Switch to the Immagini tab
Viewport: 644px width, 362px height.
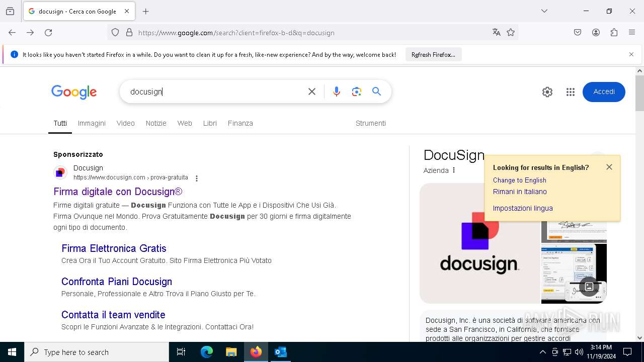click(x=92, y=123)
